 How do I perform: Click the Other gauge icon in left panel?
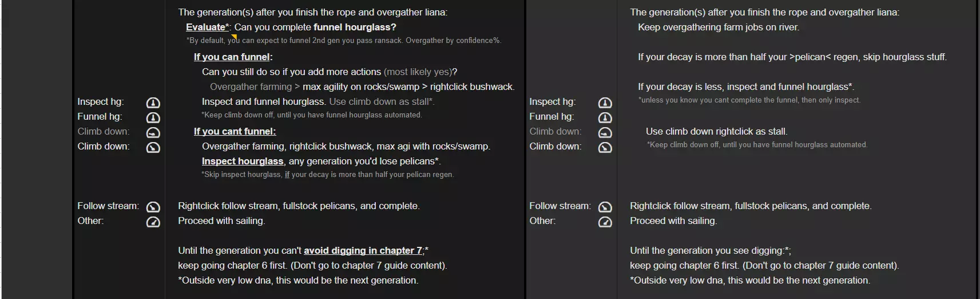point(153,222)
